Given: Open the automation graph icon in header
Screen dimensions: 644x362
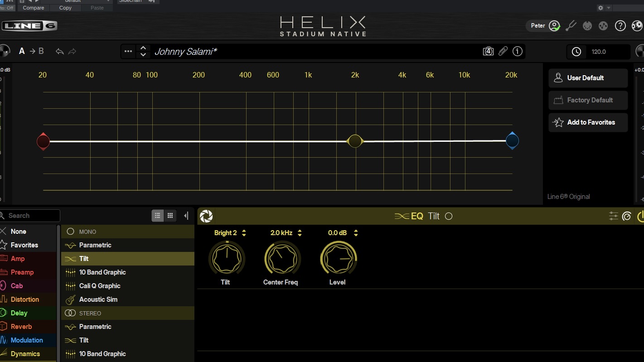Looking at the screenshot, I should 603,26.
